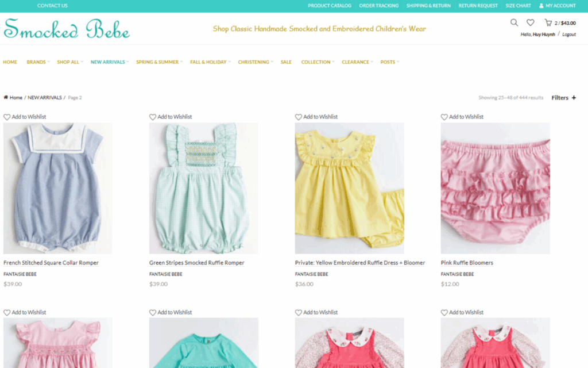588x368 pixels.
Task: Open the wishlist heart icon in header
Action: [x=530, y=23]
